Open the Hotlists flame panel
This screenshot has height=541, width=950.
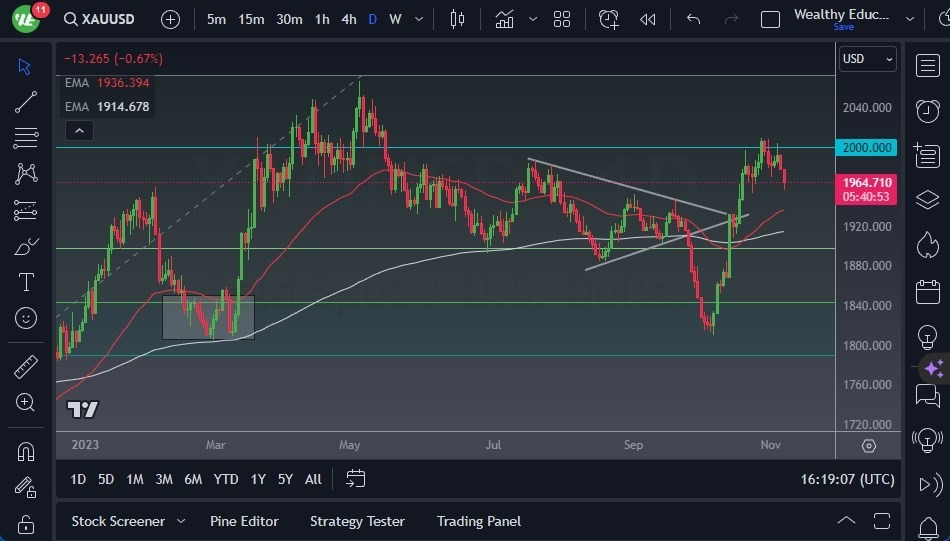pos(928,245)
